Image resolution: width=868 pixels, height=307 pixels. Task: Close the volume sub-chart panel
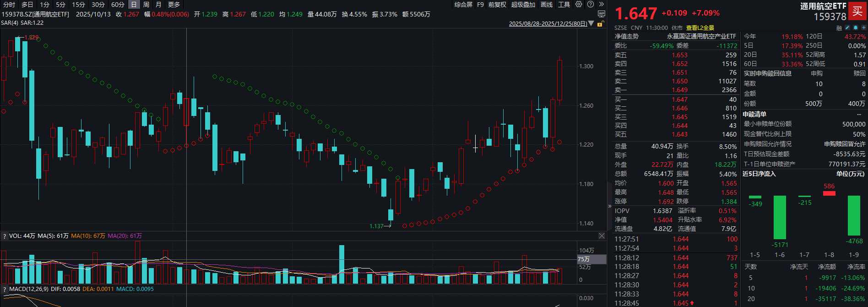coord(602,236)
